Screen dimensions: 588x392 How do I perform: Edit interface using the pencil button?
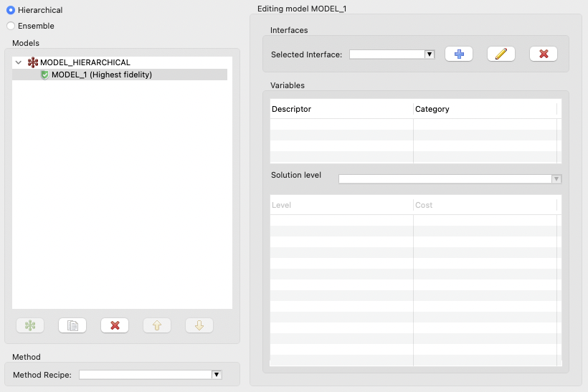[501, 54]
